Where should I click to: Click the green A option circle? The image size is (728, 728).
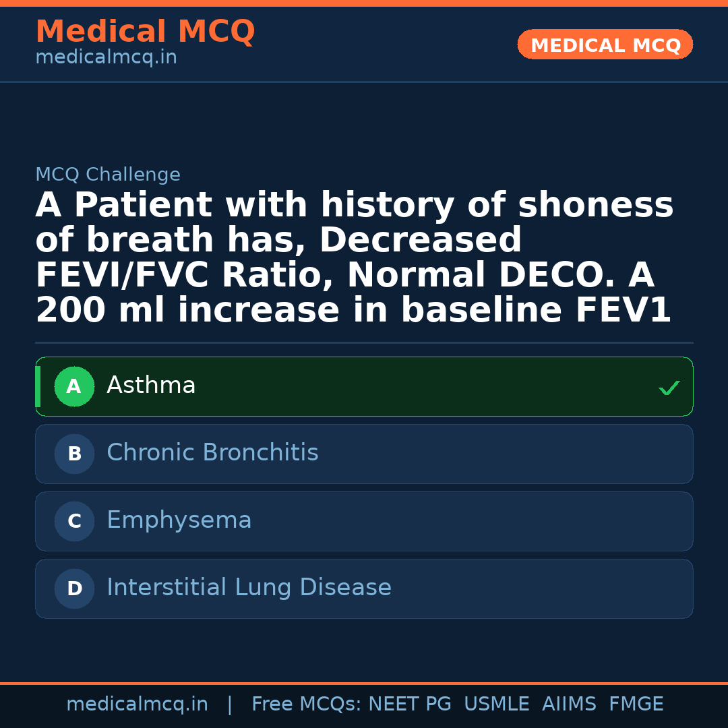74,387
